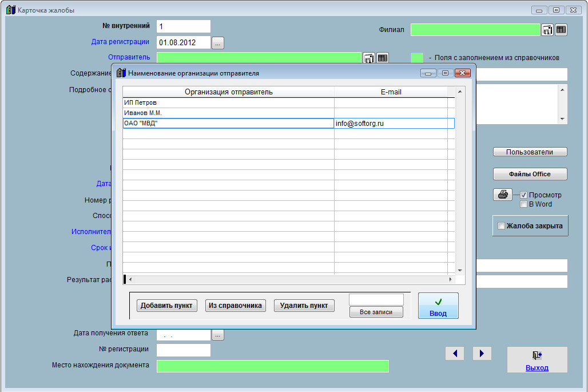Select the Иванов М.М. row
588x392 pixels.
pyautogui.click(x=288, y=113)
